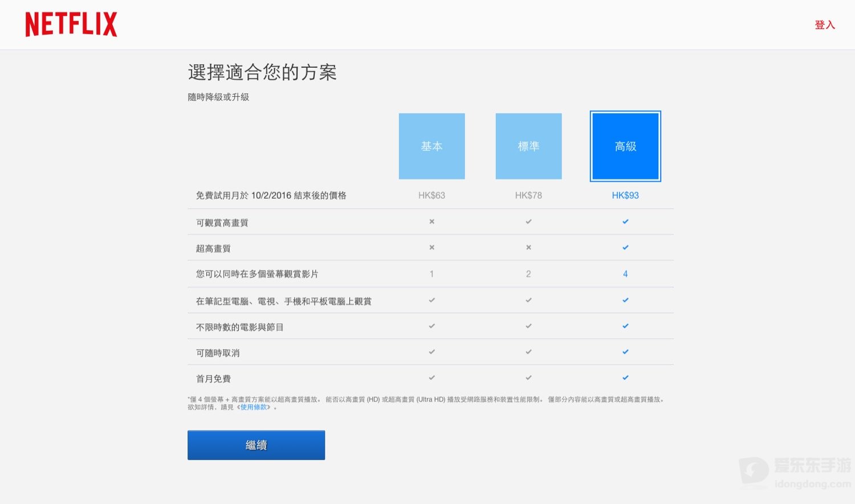The height and width of the screenshot is (504, 855).
Task: Click the HK$93 price
Action: click(625, 195)
